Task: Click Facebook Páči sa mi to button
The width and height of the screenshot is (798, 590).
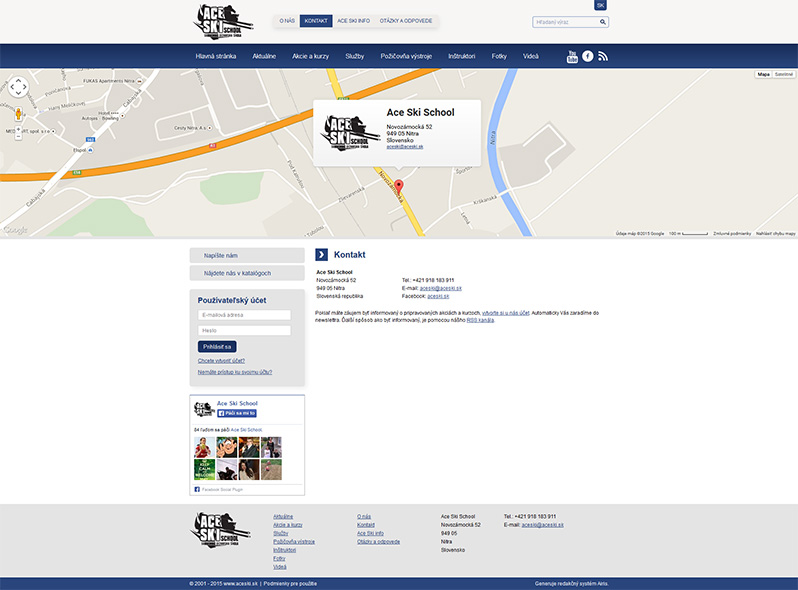Action: [x=237, y=413]
